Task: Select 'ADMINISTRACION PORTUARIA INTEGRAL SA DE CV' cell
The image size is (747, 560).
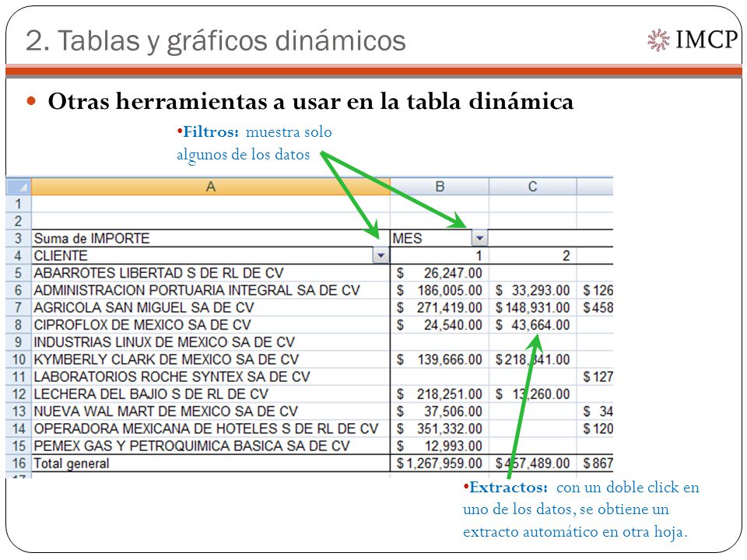Action: tap(211, 290)
